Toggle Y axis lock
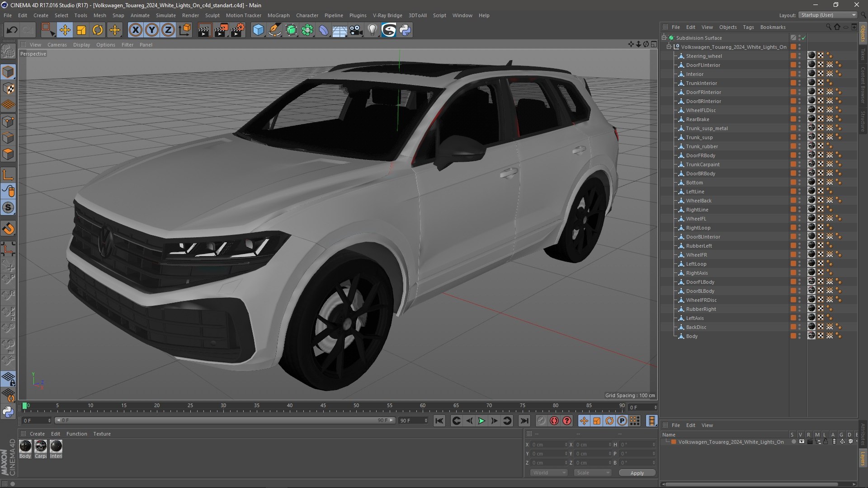Screen dimensions: 868x488 152,30
